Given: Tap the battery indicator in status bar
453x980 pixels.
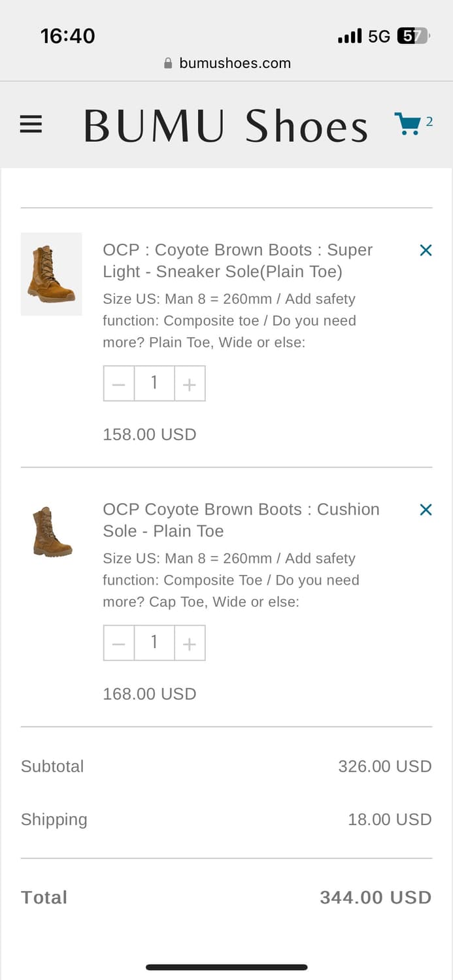Looking at the screenshot, I should coord(413,36).
